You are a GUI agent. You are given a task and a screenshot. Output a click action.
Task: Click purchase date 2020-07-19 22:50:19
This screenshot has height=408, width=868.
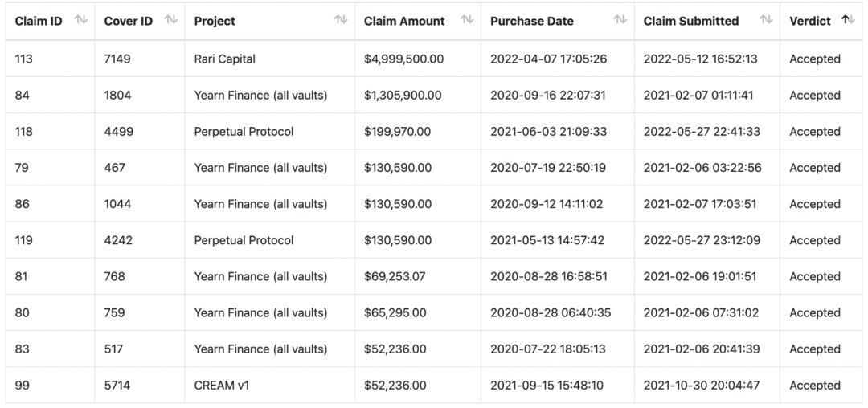548,168
